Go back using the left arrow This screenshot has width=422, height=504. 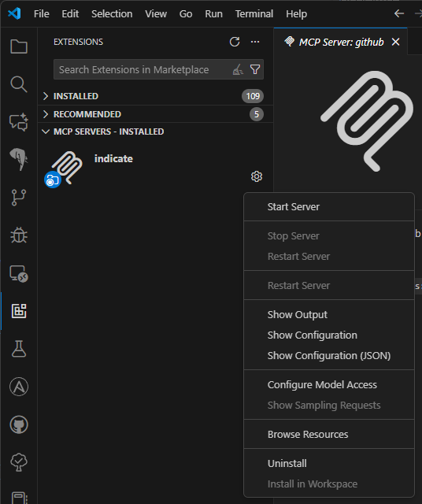coord(399,13)
